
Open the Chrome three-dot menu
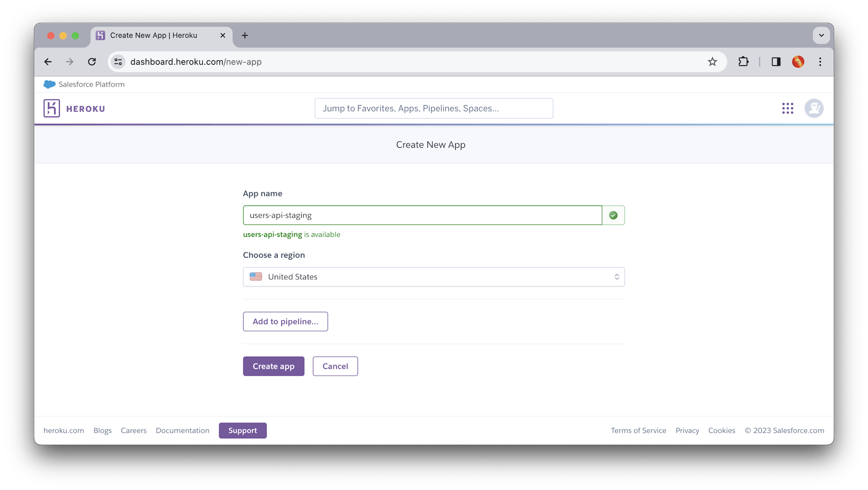820,62
